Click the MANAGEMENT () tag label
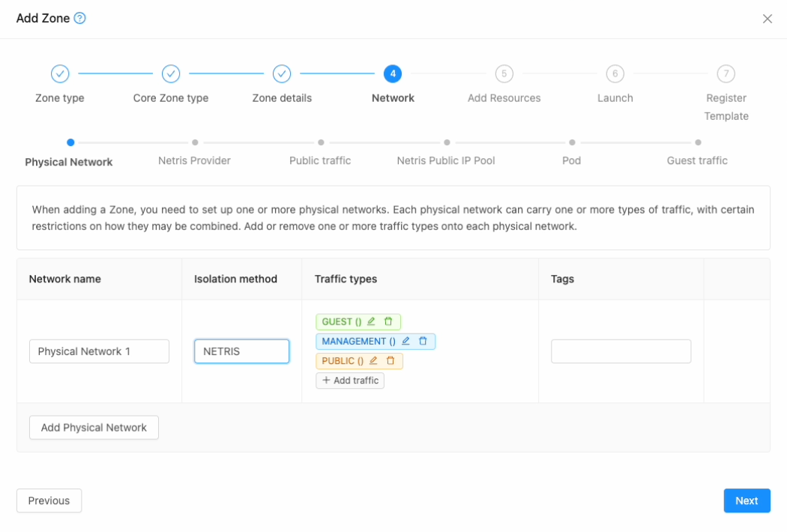The image size is (787, 532). tap(358, 341)
